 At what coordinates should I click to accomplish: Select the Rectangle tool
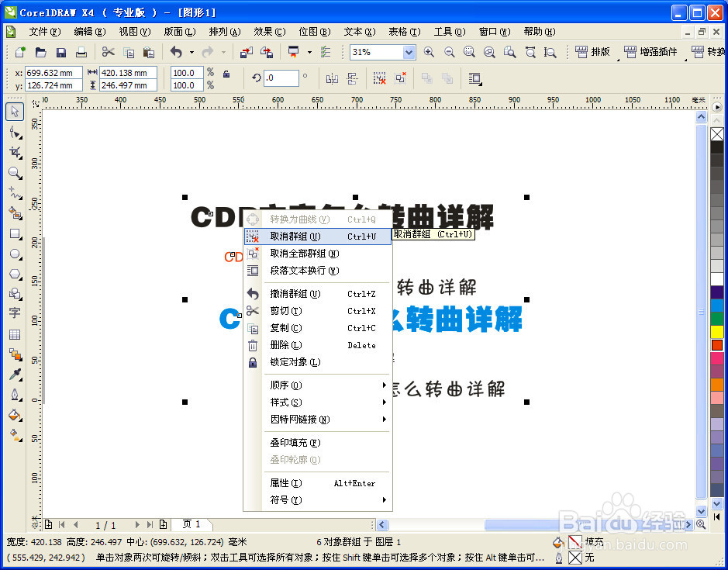click(15, 233)
